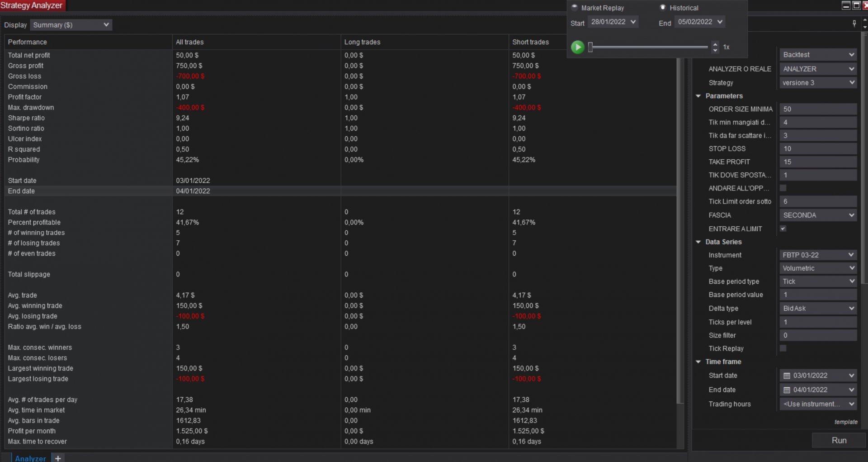Viewport: 868px width, 462px height.
Task: Select the Historical radio button
Action: point(663,7)
